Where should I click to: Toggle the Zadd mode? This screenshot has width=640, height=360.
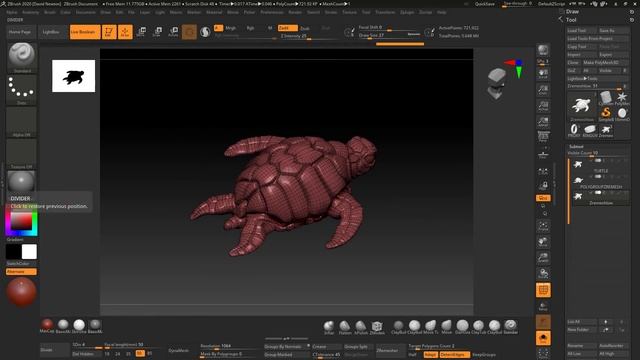[x=288, y=28]
